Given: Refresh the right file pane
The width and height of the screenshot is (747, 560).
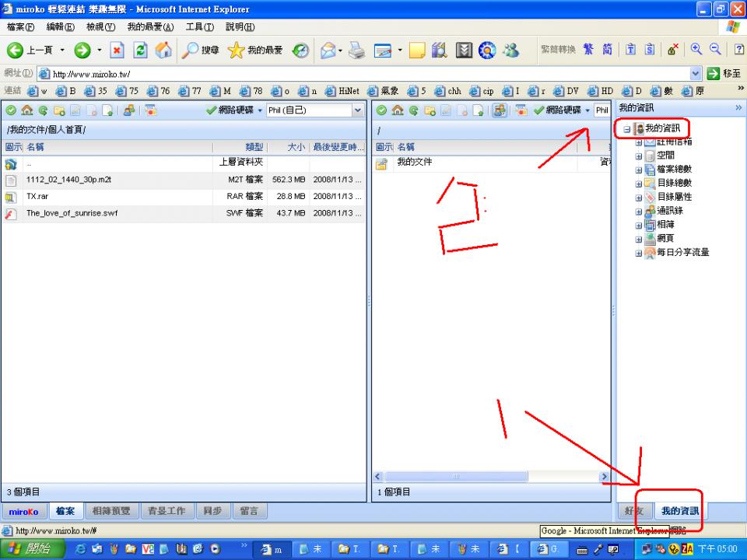Looking at the screenshot, I should tap(413, 110).
